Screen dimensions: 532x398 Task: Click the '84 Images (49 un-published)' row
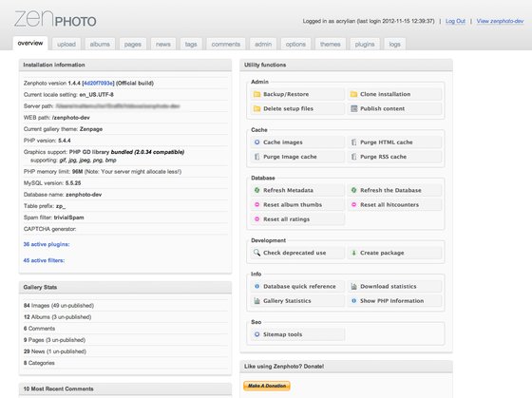tap(125, 305)
